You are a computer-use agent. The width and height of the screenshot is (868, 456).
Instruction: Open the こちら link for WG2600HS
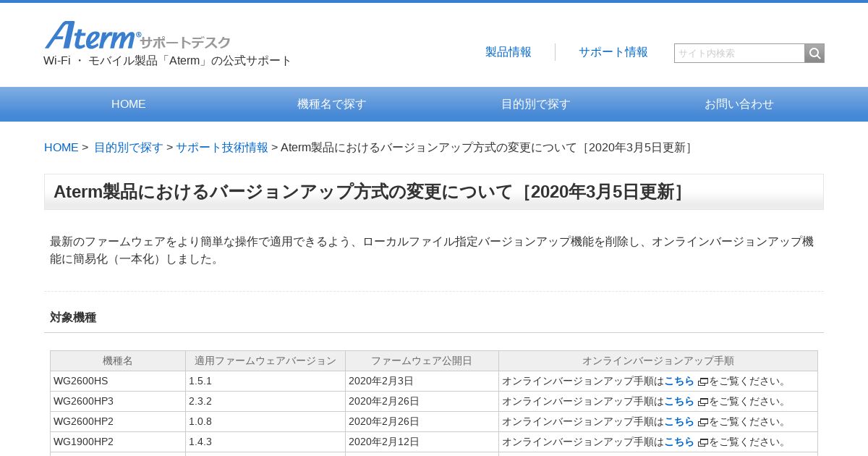tap(679, 381)
